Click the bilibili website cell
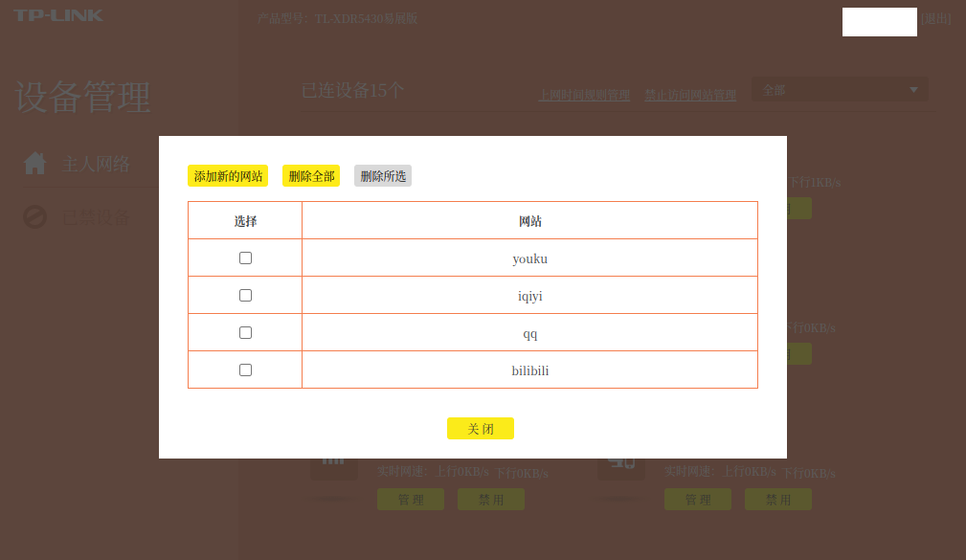This screenshot has height=560, width=966. point(529,370)
